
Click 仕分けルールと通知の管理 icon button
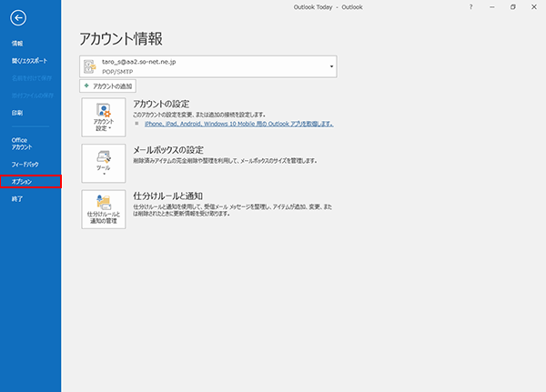click(103, 209)
